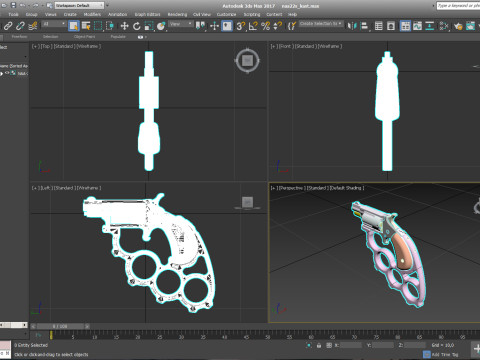Click Bind to Space Warp icon
This screenshot has height=360, width=480.
coord(33,26)
